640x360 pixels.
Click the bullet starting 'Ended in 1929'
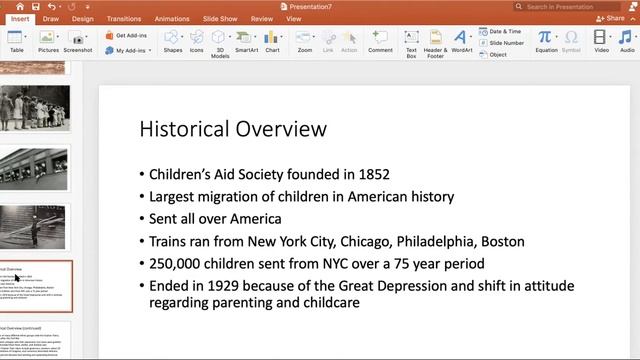tap(362, 294)
